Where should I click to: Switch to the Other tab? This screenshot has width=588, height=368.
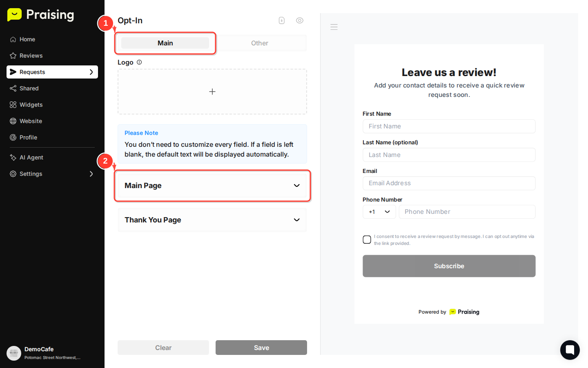[260, 43]
